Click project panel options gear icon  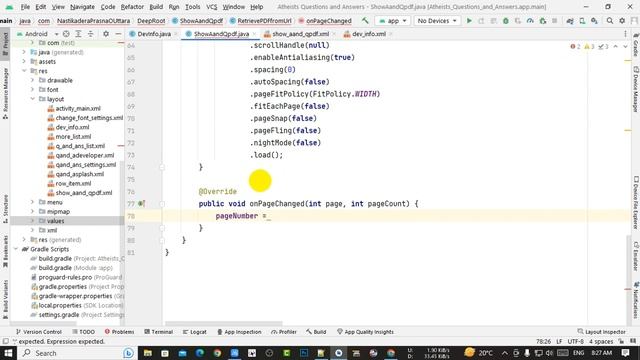(106, 34)
